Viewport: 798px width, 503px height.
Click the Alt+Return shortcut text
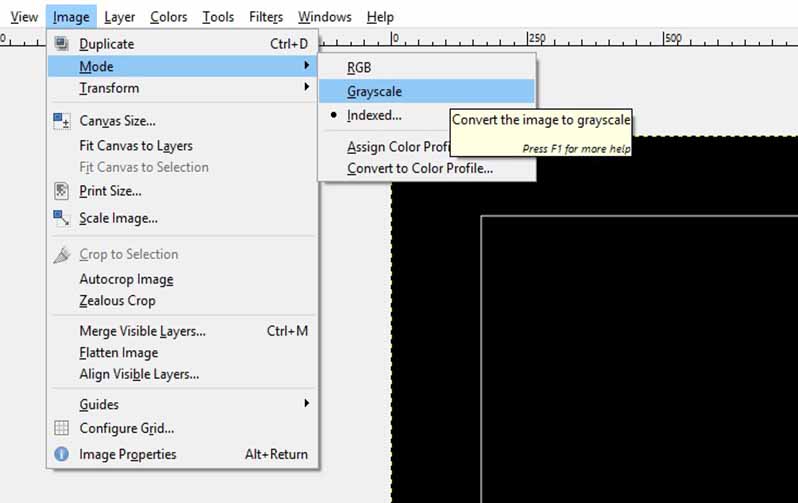[x=276, y=454]
